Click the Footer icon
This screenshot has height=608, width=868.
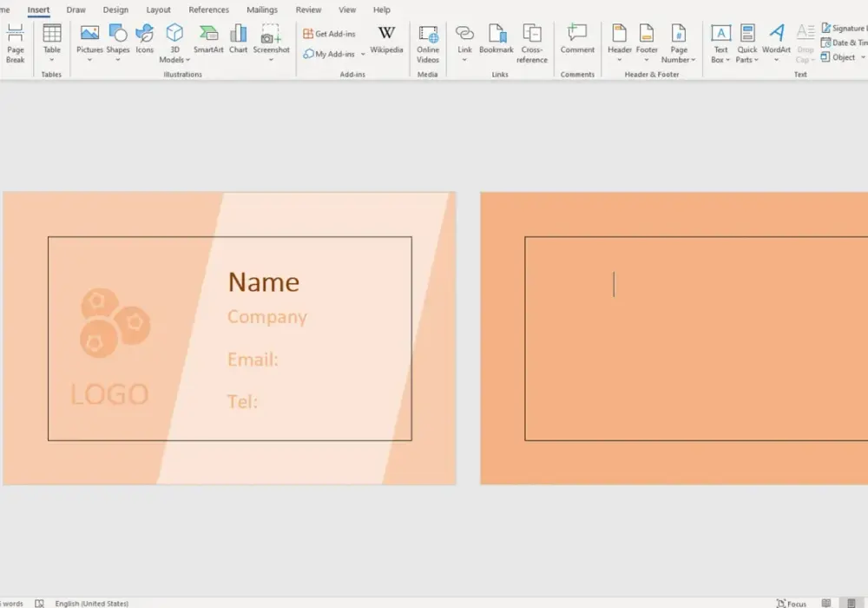(647, 33)
